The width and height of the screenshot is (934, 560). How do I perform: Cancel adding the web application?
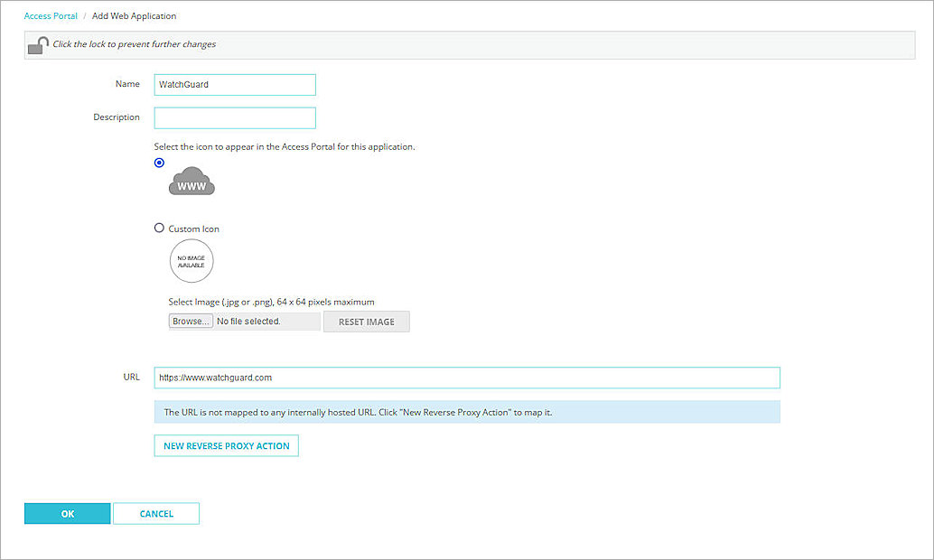point(155,513)
